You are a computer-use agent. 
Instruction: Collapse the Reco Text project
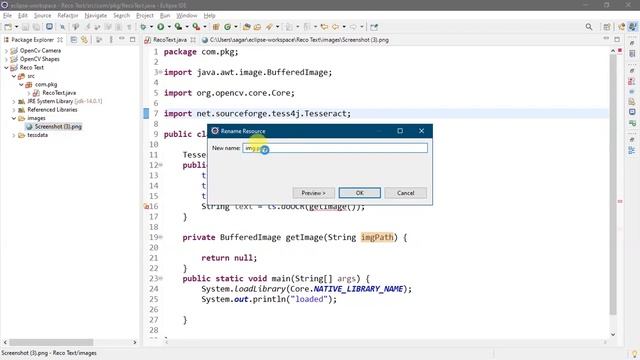pos(6,68)
